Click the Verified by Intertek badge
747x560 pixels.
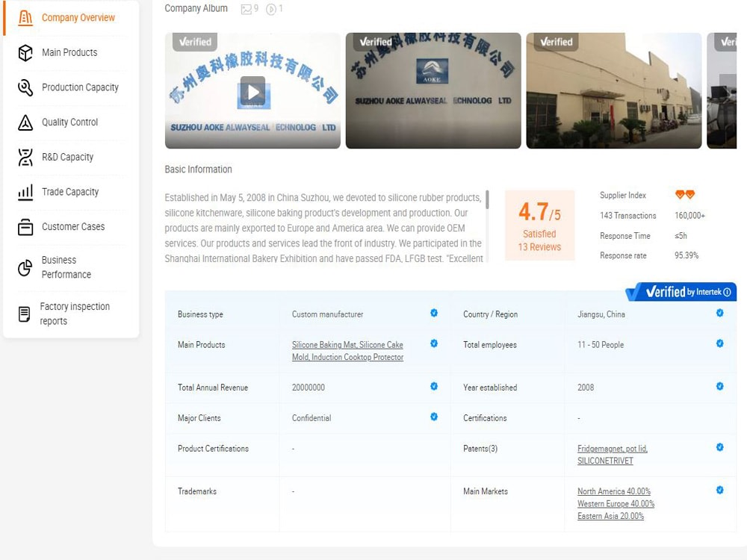pyautogui.click(x=682, y=292)
